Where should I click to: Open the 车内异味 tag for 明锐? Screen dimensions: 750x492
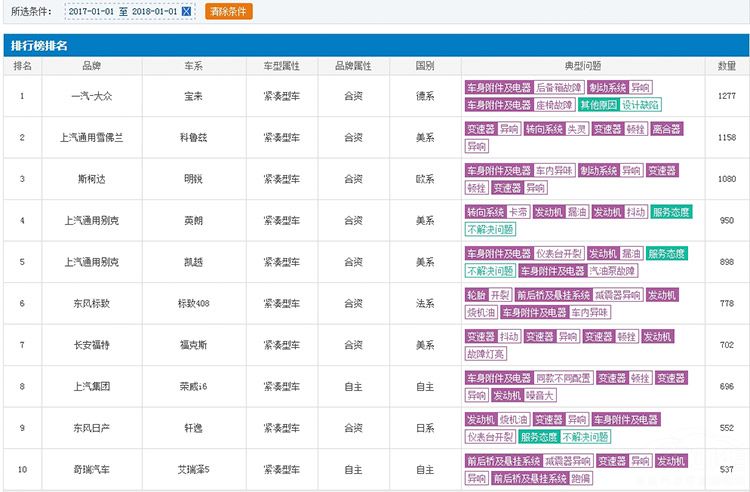click(x=554, y=171)
